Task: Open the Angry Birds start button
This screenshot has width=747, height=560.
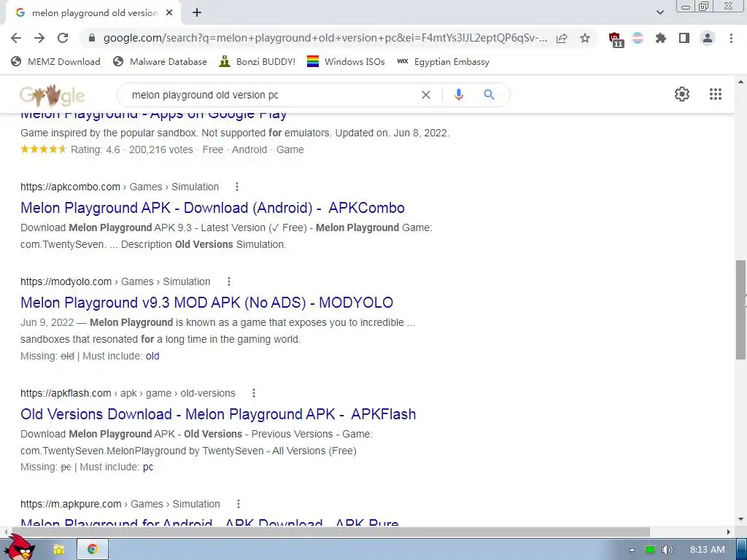Action: (x=18, y=548)
